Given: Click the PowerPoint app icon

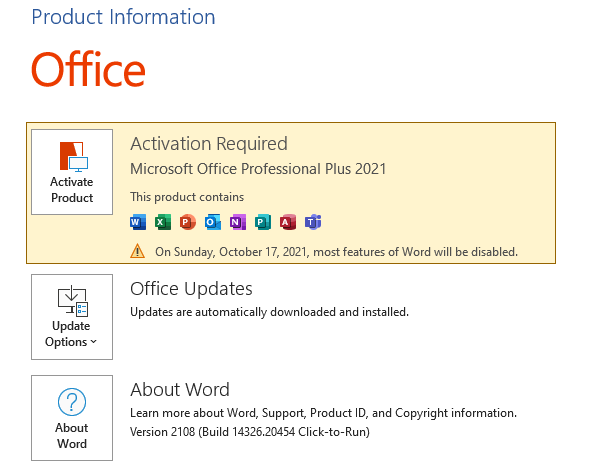Looking at the screenshot, I should [187, 222].
